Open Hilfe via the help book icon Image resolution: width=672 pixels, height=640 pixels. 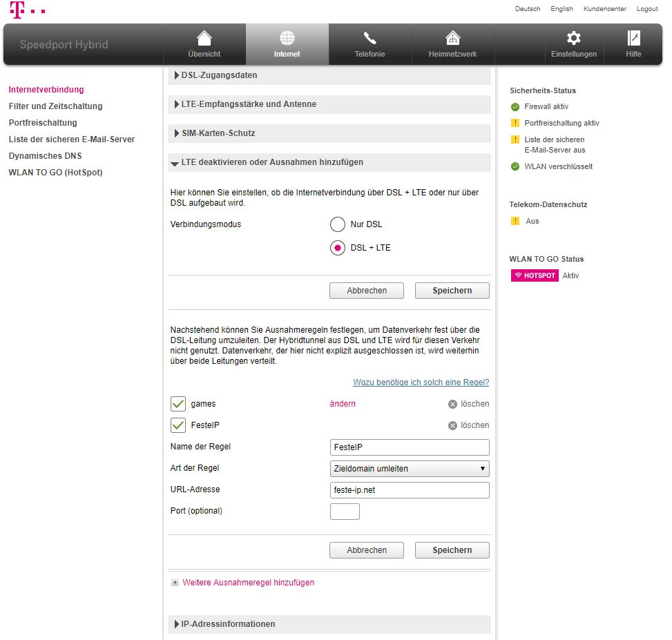pos(633,39)
